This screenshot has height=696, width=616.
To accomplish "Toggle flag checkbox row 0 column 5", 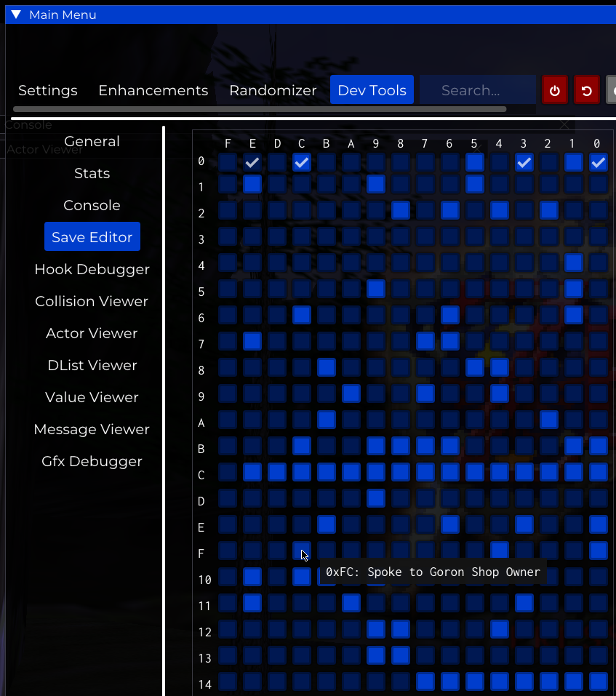I will tap(475, 162).
